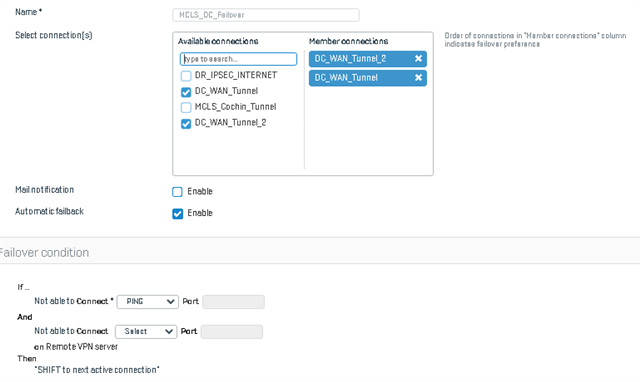Click the second condition Port field
The width and height of the screenshot is (640, 382).
[x=232, y=331]
